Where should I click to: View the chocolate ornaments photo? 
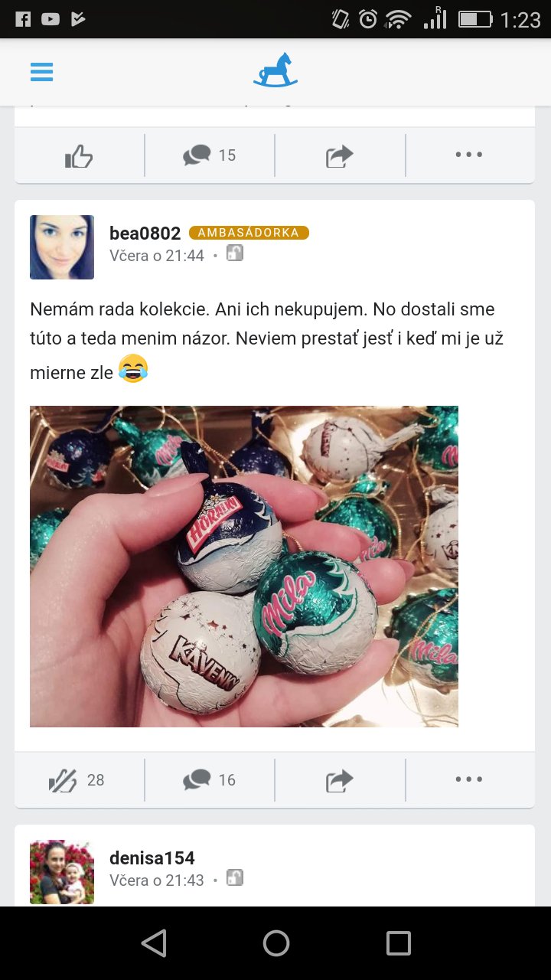coord(244,567)
